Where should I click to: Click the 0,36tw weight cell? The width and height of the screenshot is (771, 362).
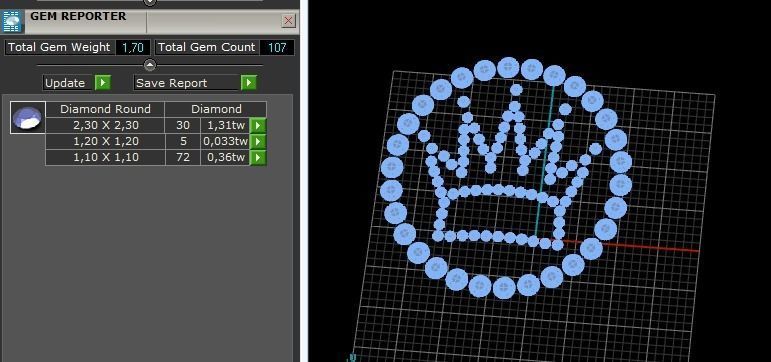coord(226,157)
